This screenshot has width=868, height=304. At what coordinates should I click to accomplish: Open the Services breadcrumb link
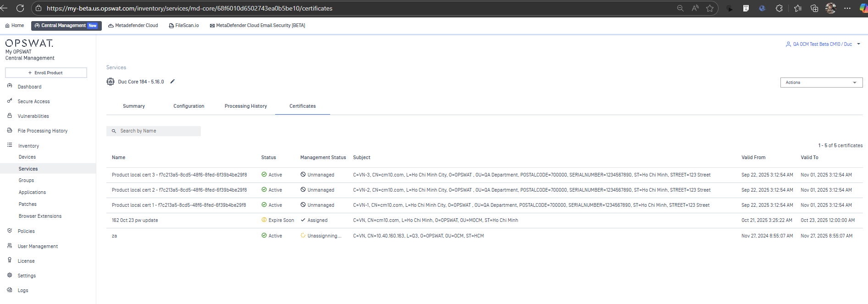(116, 67)
